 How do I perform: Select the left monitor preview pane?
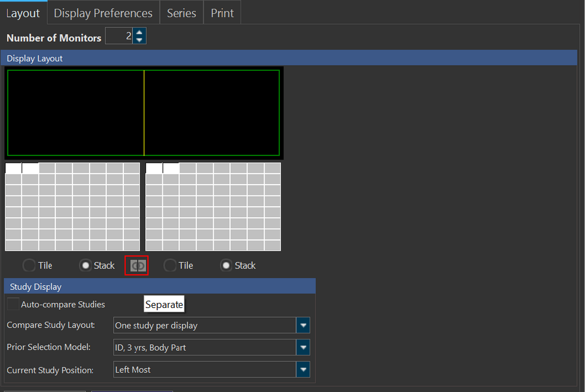pyautogui.click(x=75, y=113)
